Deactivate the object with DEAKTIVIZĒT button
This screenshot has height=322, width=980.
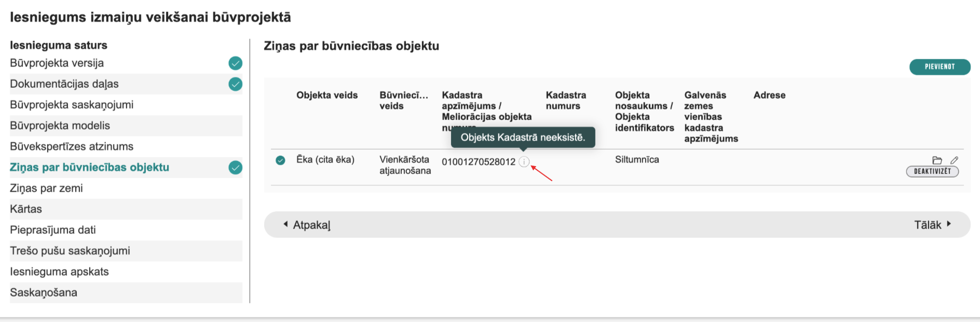tap(932, 171)
